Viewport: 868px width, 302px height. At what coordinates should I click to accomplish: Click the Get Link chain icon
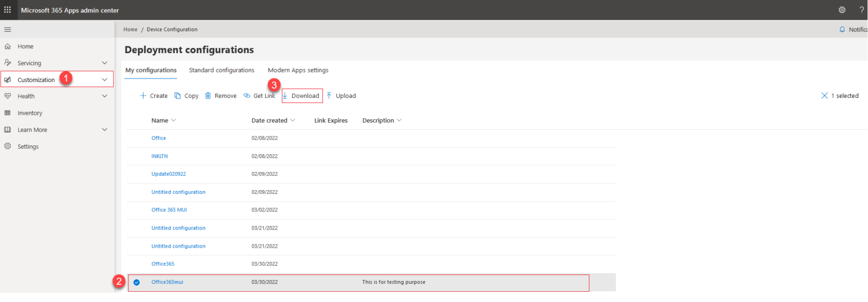pyautogui.click(x=246, y=96)
